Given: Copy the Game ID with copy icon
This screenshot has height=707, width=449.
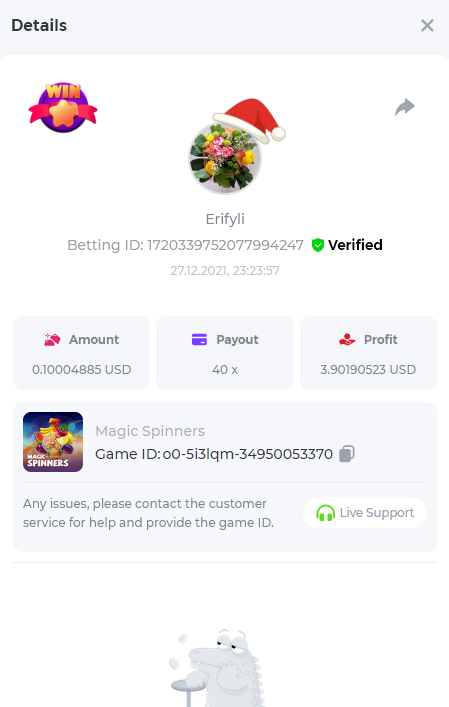Looking at the screenshot, I should [347, 454].
